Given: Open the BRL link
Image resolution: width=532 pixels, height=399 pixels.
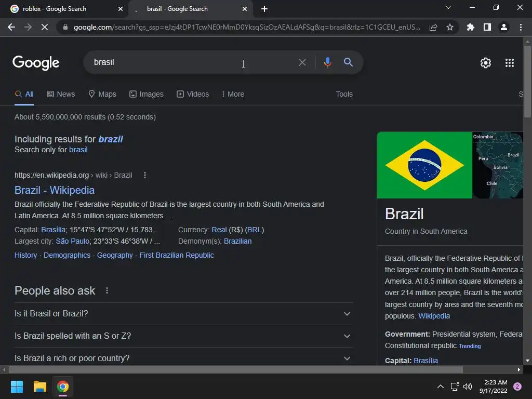Looking at the screenshot, I should (x=255, y=230).
